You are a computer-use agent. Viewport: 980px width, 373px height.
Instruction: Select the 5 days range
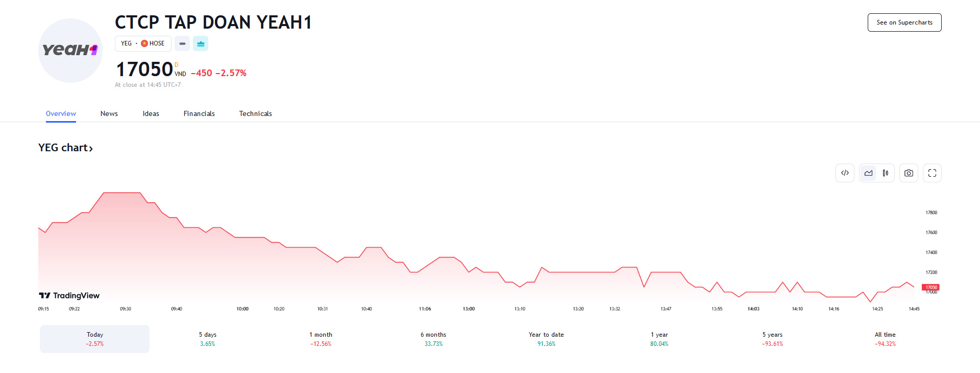[x=208, y=339]
